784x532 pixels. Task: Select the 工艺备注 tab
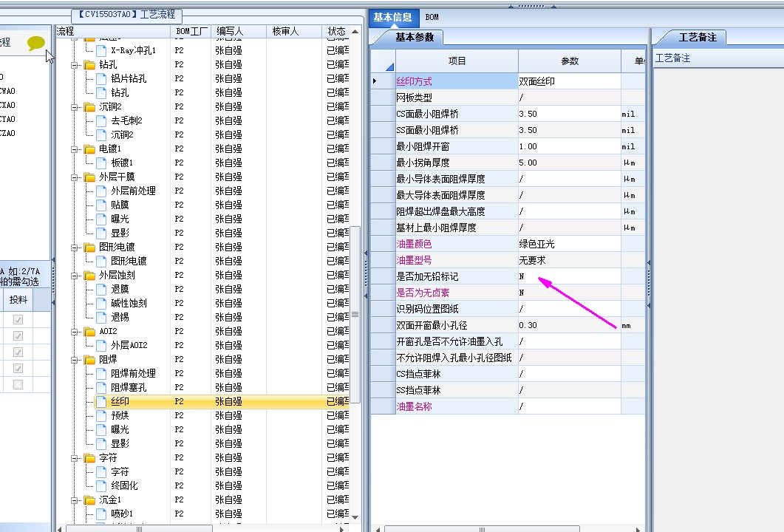click(x=697, y=38)
